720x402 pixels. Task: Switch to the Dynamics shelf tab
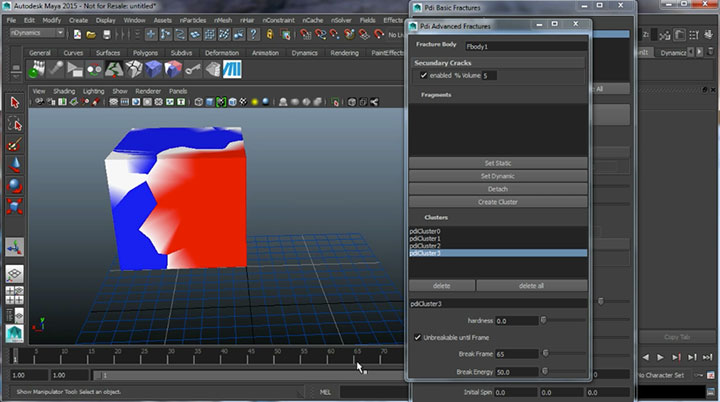(x=304, y=53)
